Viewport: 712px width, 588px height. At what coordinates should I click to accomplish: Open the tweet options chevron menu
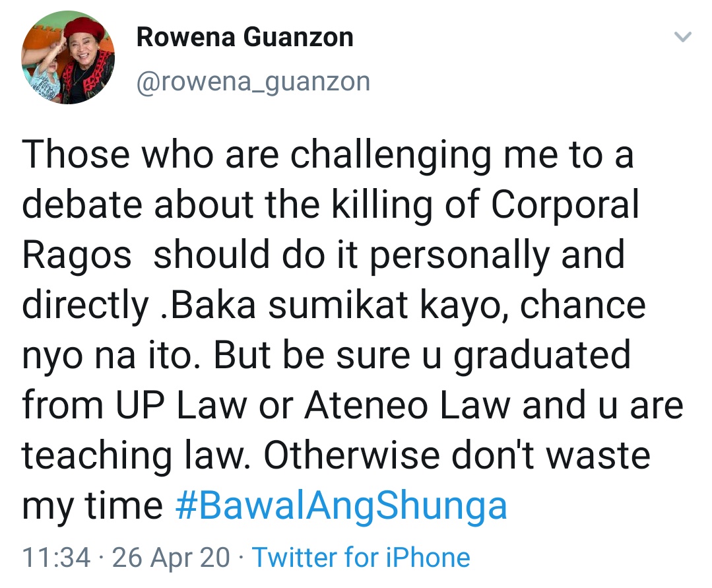(684, 38)
